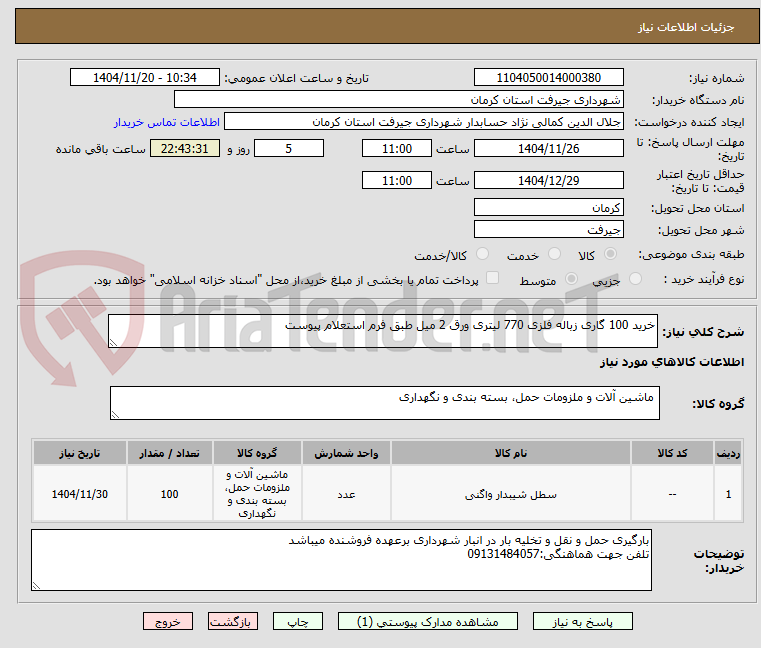Click the response deadline time 11:00 field

(397, 149)
